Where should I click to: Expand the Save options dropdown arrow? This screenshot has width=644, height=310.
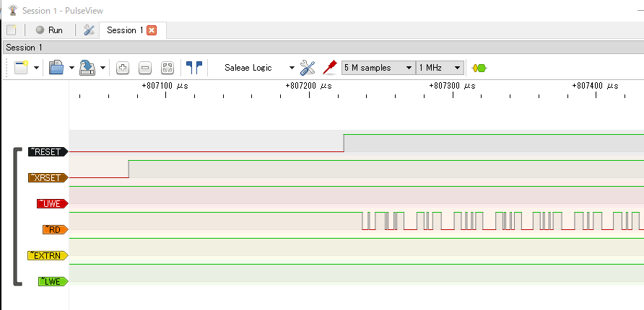point(103,68)
